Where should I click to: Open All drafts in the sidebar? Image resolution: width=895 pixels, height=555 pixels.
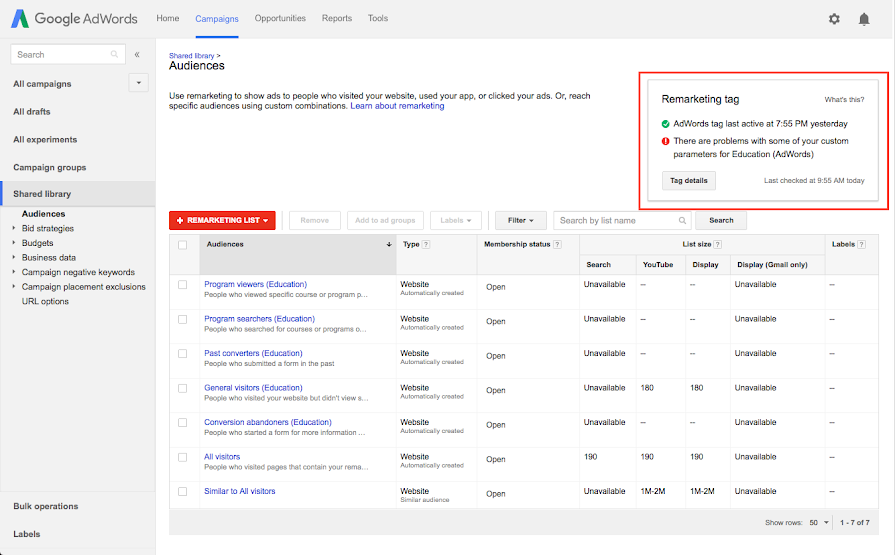[32, 111]
